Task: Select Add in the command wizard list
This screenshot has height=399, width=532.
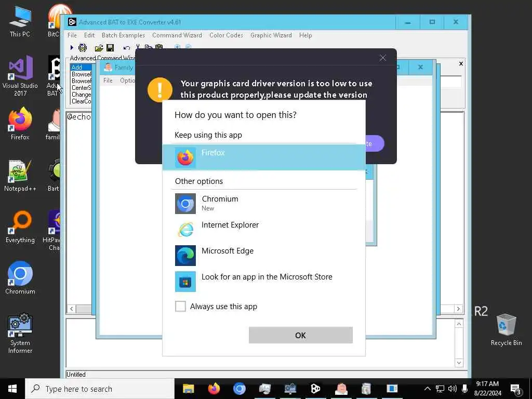Action: click(81, 67)
